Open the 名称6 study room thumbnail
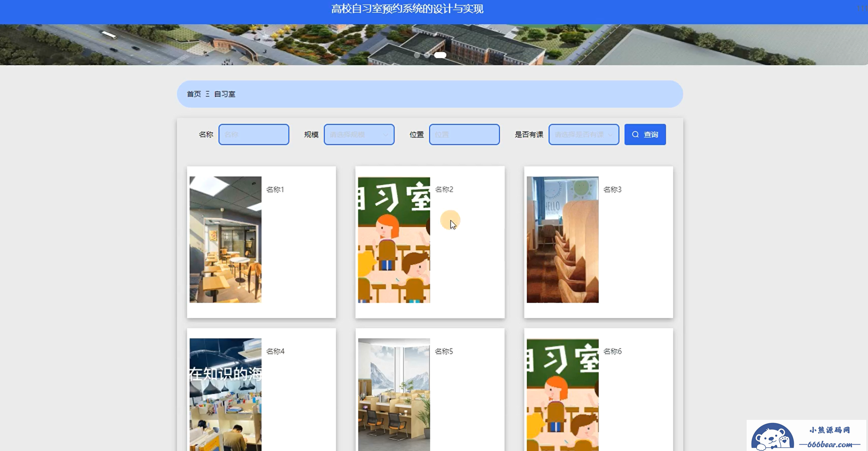 coord(563,394)
